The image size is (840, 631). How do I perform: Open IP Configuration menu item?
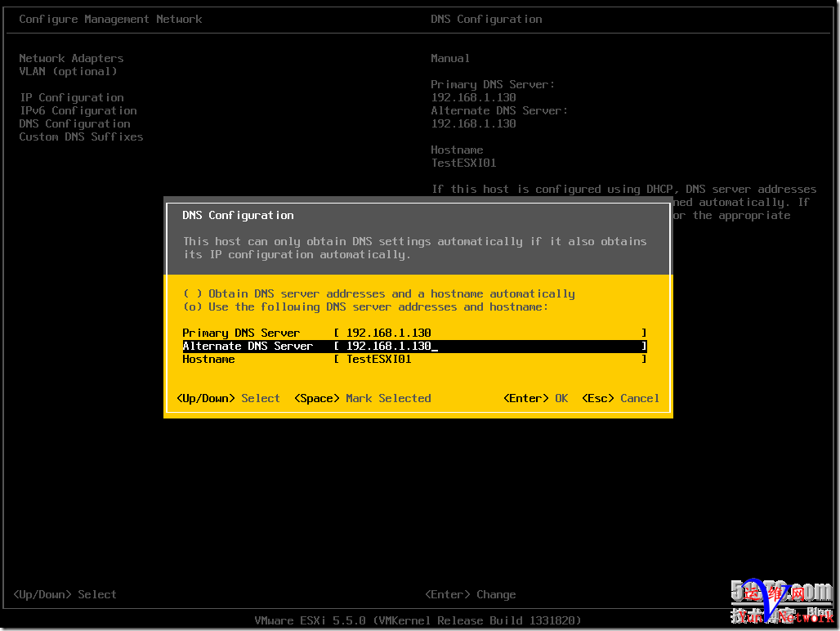[x=72, y=97]
